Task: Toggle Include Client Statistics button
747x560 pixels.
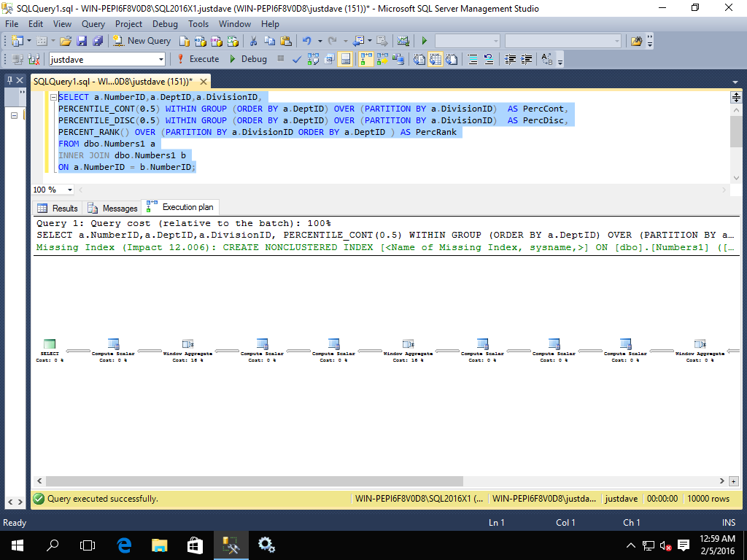Action: 398,59
